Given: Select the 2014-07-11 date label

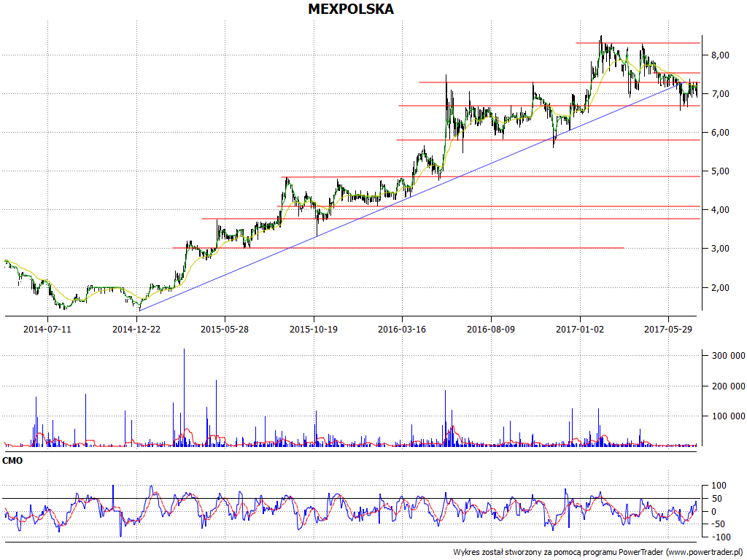Looking at the screenshot, I should pos(47,329).
